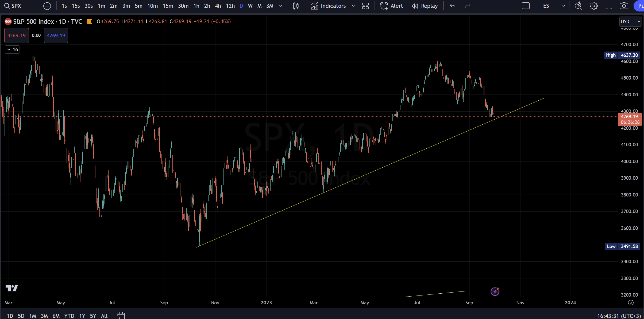Click the compare or add symbol plus icon
The image size is (644, 319).
[47, 6]
